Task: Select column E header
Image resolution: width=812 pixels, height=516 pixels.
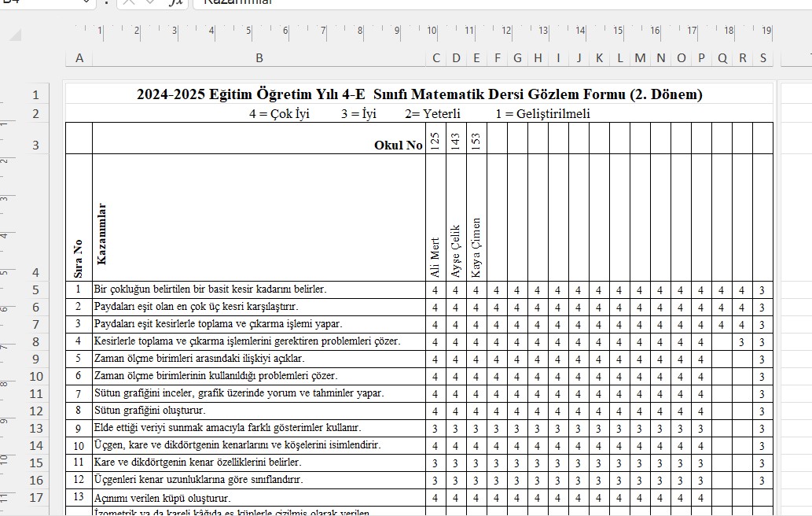Action: pyautogui.click(x=476, y=58)
